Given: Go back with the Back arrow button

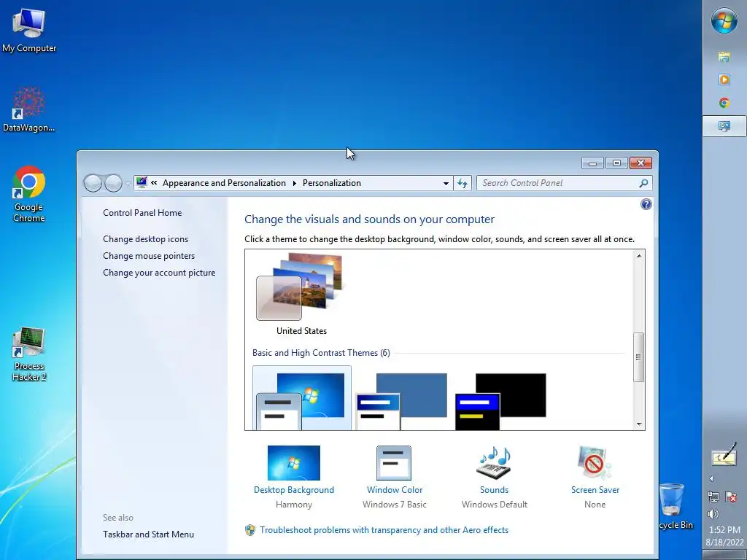Looking at the screenshot, I should click(x=93, y=183).
